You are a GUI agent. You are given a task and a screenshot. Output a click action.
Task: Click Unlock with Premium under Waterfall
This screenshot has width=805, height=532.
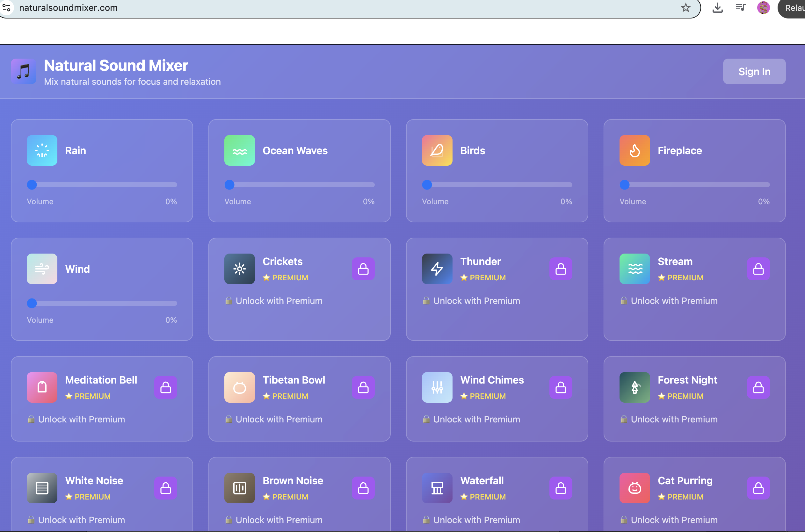476,520
